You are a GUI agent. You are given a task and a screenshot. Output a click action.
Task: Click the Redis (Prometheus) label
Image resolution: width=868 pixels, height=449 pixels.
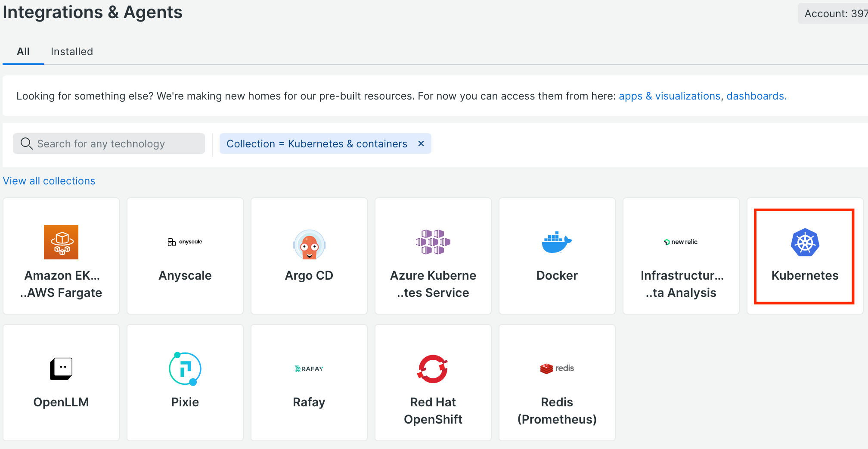[x=557, y=411]
